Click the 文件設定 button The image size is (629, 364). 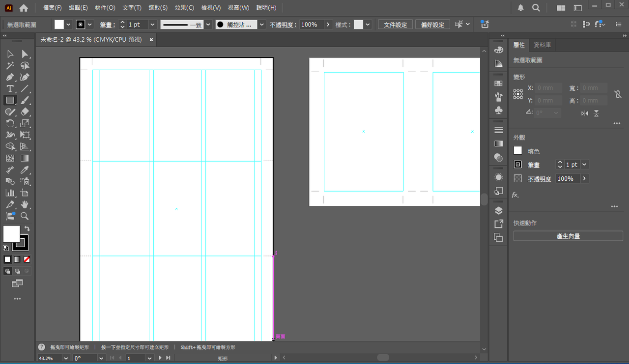395,25
